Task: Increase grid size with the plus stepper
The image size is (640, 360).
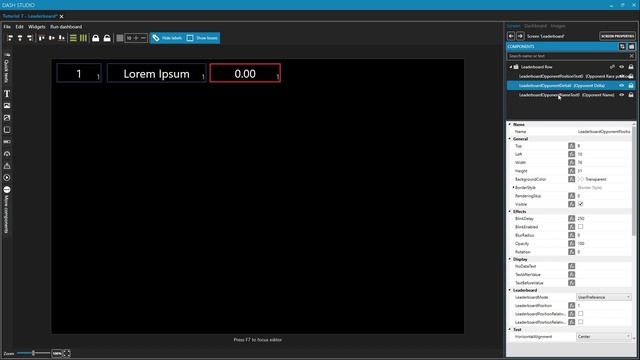Action: pyautogui.click(x=136, y=38)
